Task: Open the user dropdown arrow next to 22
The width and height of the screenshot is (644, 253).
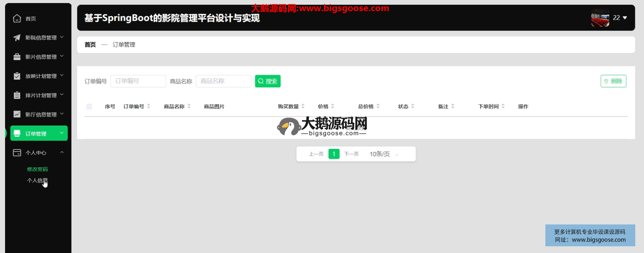Action: point(625,18)
